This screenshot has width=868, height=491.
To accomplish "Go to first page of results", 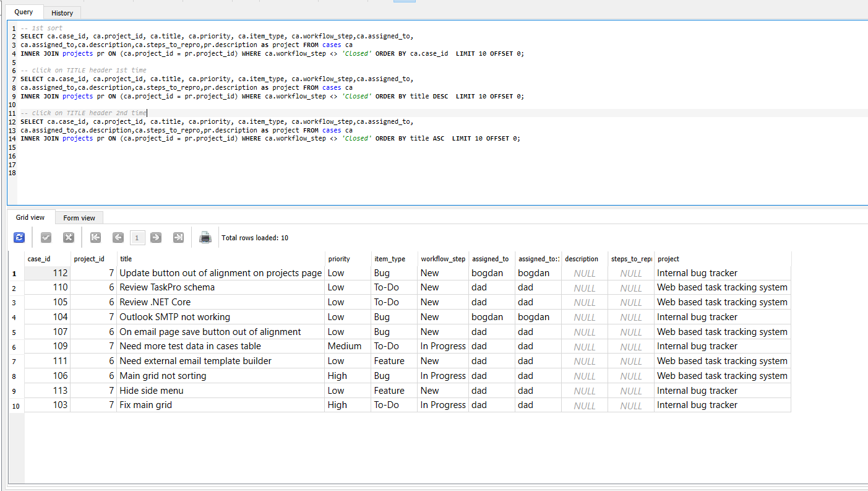I will tap(95, 238).
